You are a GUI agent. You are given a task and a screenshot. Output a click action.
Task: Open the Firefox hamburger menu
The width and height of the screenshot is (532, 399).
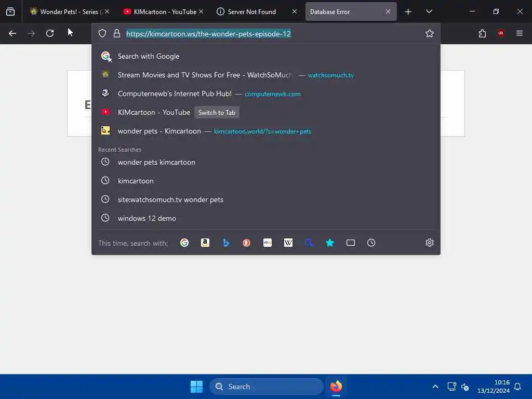520,33
